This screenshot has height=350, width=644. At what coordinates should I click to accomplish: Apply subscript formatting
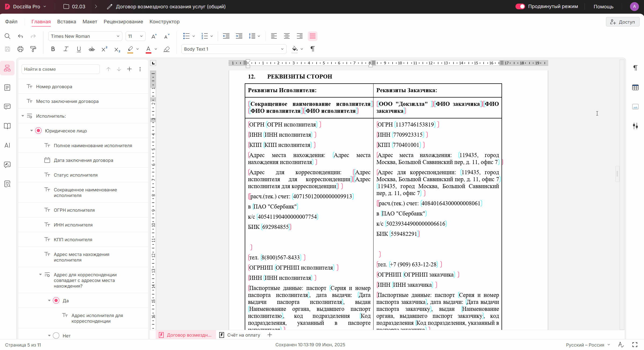point(117,49)
